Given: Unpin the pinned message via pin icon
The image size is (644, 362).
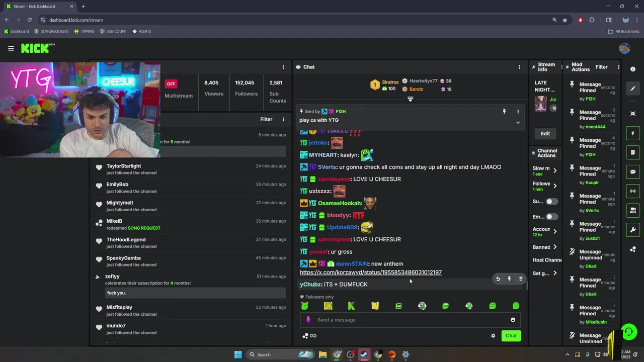Looking at the screenshot, I should click(504, 111).
